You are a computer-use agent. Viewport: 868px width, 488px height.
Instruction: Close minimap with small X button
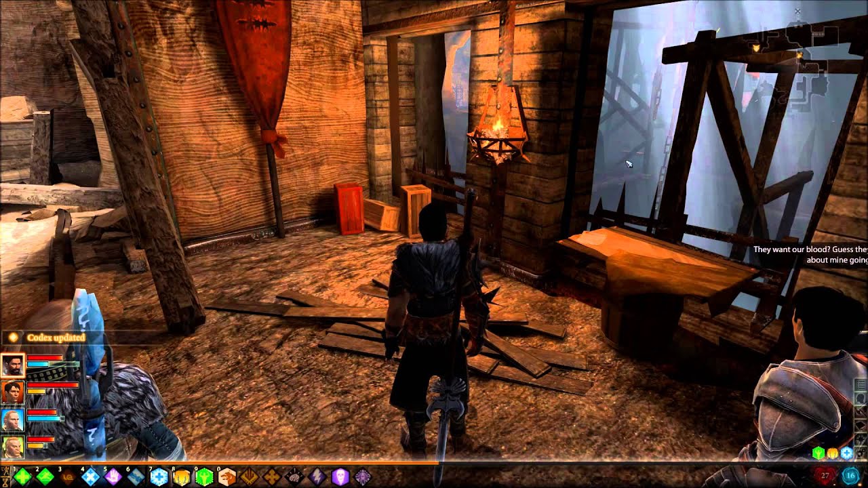coord(797,12)
